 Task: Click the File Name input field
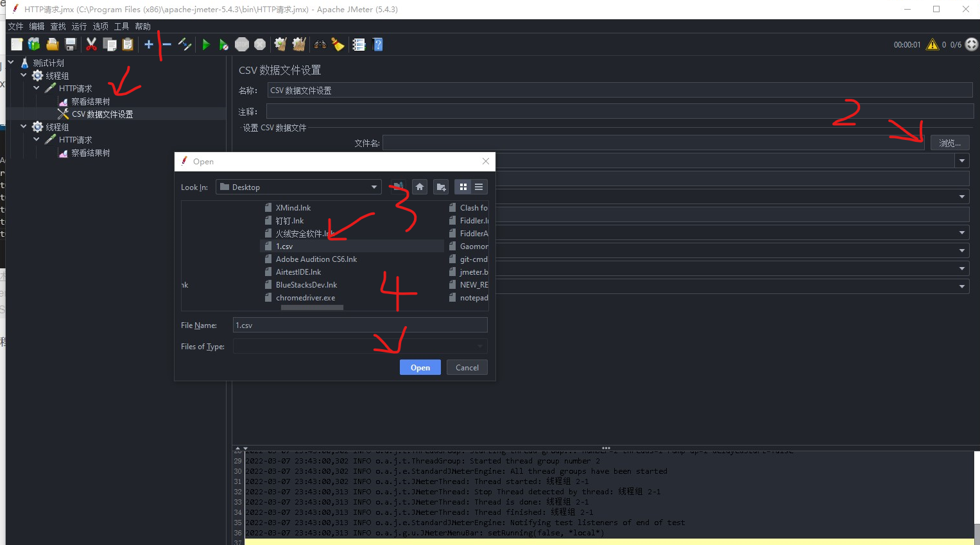tap(360, 325)
